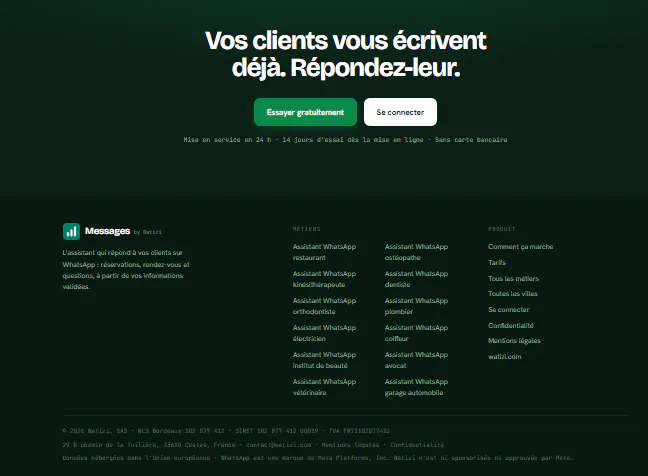Screen dimensions: 648x476
Task: Click 'Données hébergées dans l'Union européenne' text
Action: pyautogui.click(x=136, y=458)
